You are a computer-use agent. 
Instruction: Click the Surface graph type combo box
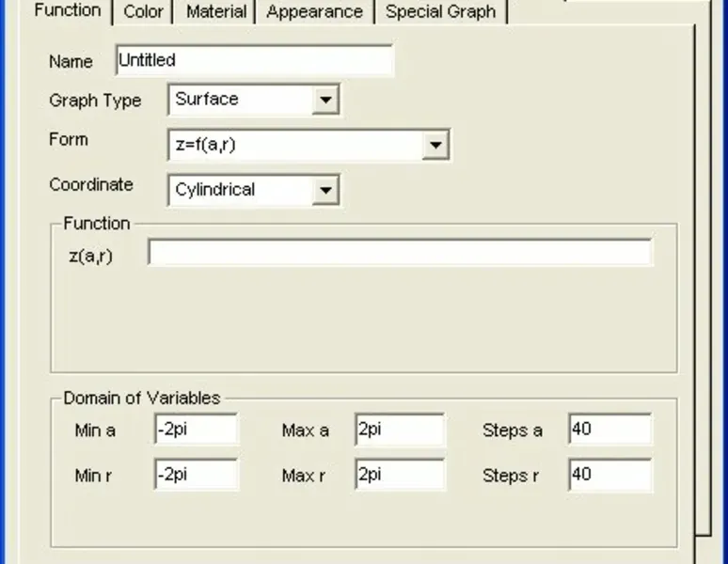point(241,100)
